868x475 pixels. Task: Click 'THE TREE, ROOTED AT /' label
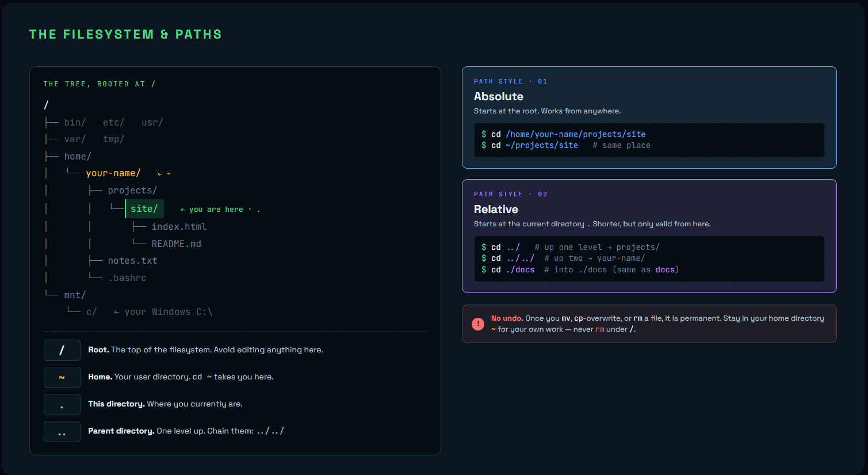pyautogui.click(x=100, y=84)
